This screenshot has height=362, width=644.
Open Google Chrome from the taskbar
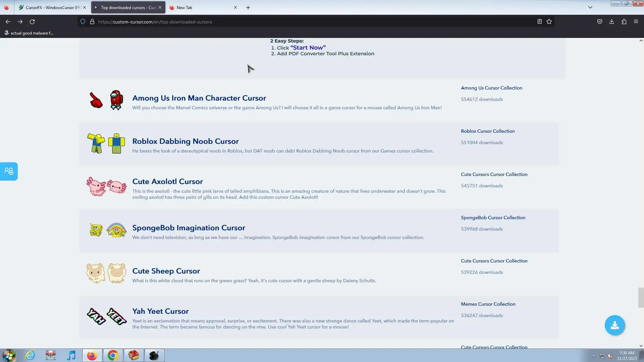tap(113, 355)
